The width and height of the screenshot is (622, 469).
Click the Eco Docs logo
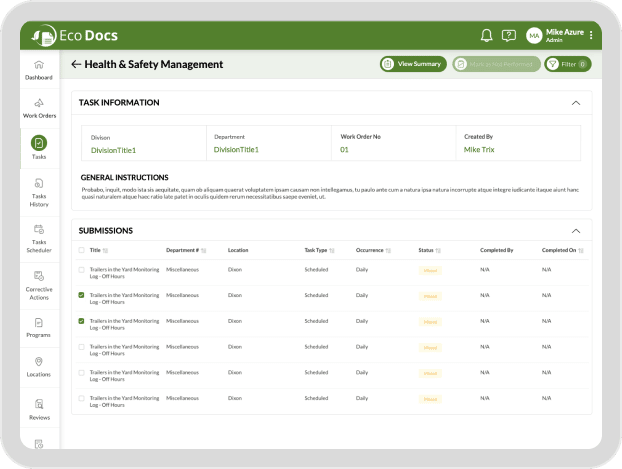75,35
